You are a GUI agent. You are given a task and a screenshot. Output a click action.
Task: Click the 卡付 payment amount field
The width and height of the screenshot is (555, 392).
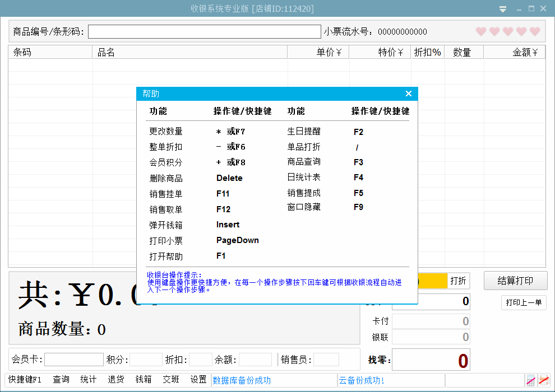(431, 321)
